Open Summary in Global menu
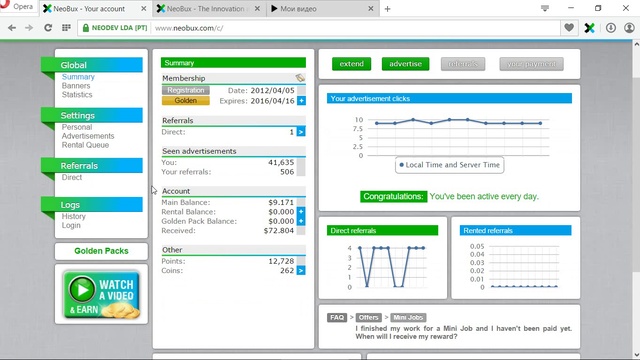640x360 pixels. click(x=78, y=77)
